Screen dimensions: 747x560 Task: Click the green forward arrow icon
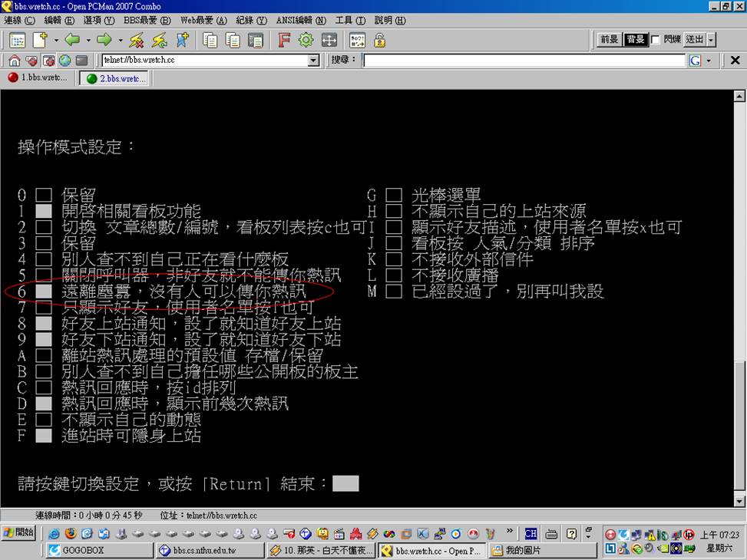[x=104, y=40]
